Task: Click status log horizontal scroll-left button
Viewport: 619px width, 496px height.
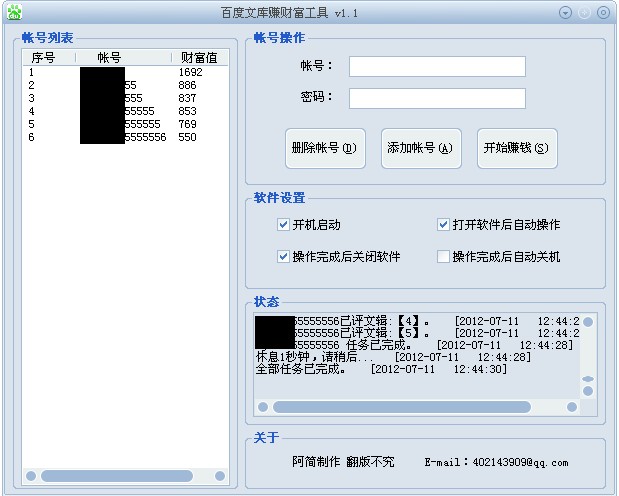Action: (263, 407)
